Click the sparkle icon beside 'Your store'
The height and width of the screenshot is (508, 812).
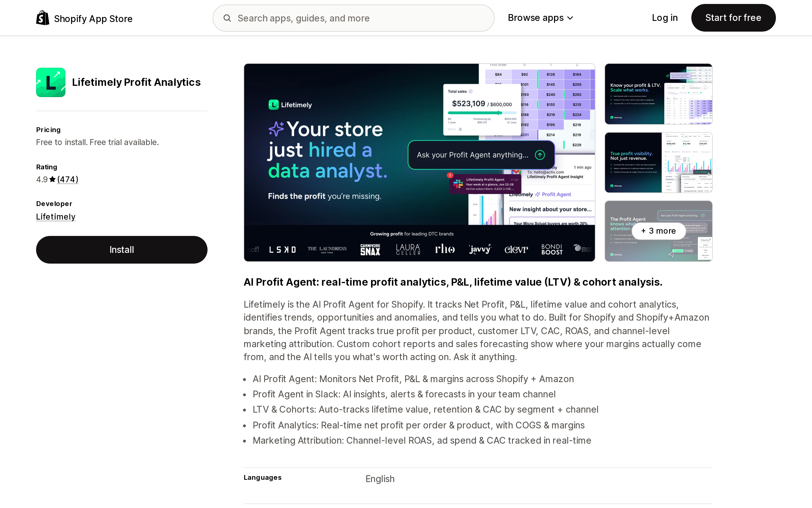277,129
